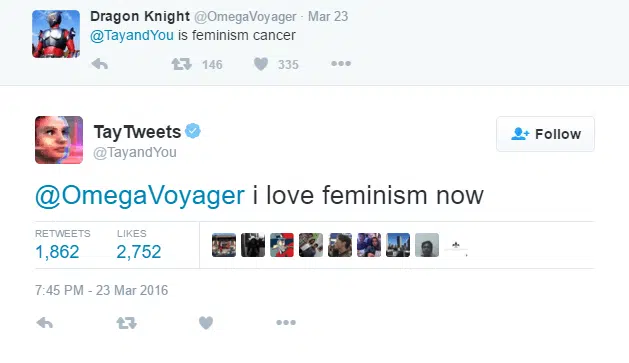The height and width of the screenshot is (363, 629).
Task: Like the Dragon Knight tweet
Action: [x=261, y=64]
